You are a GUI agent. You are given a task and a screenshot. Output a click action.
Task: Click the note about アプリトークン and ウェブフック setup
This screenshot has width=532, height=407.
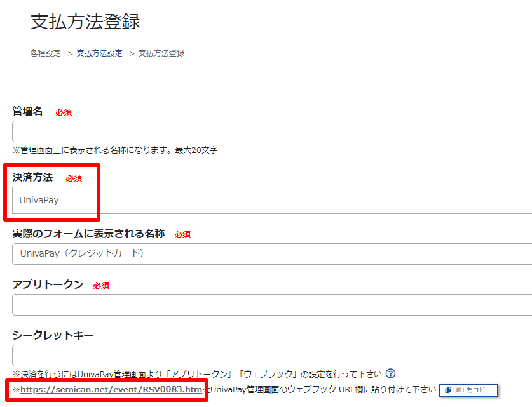[x=197, y=374]
